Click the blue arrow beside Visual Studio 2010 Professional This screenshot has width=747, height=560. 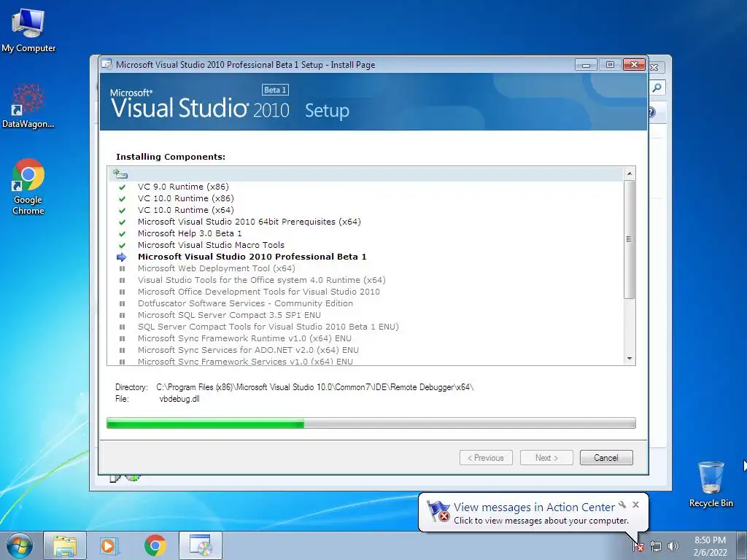(122, 257)
